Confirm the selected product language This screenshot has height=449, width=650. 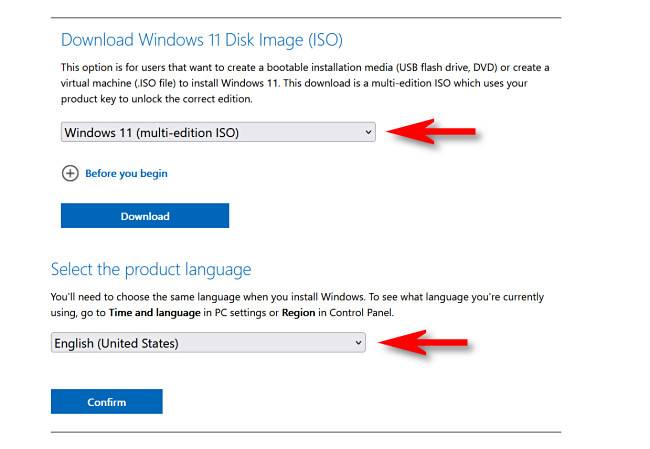[107, 401]
